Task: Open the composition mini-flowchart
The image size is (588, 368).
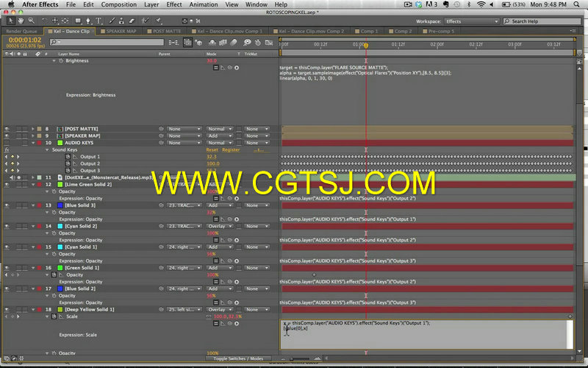Action: [173, 43]
